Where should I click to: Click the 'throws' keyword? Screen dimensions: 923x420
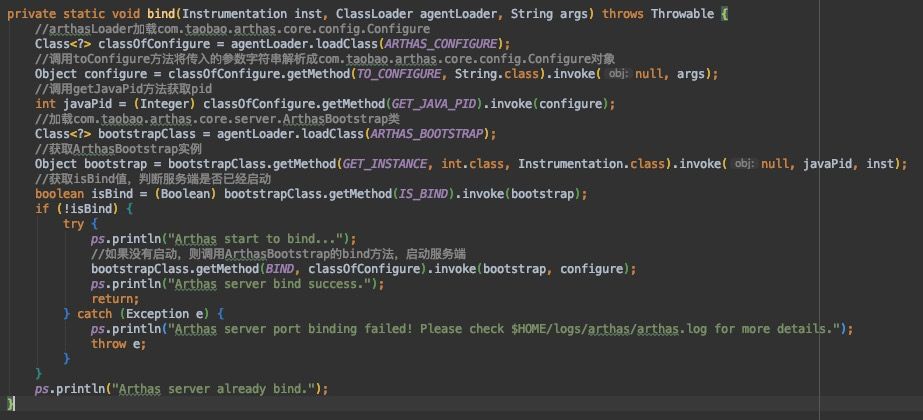pyautogui.click(x=623, y=14)
